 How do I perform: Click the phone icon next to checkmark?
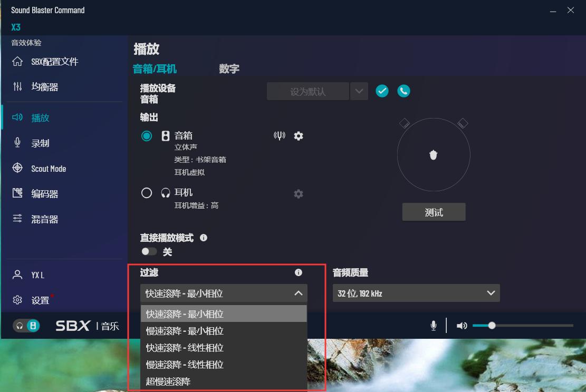click(403, 91)
